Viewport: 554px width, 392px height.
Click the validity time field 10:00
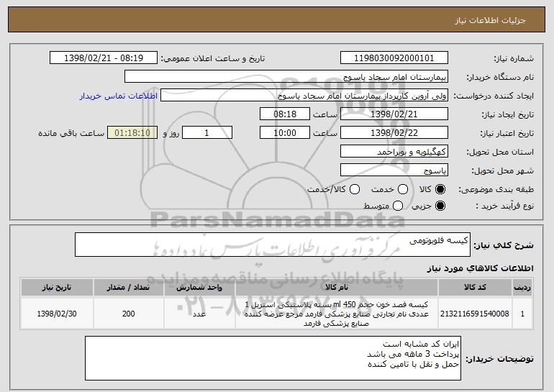click(285, 133)
